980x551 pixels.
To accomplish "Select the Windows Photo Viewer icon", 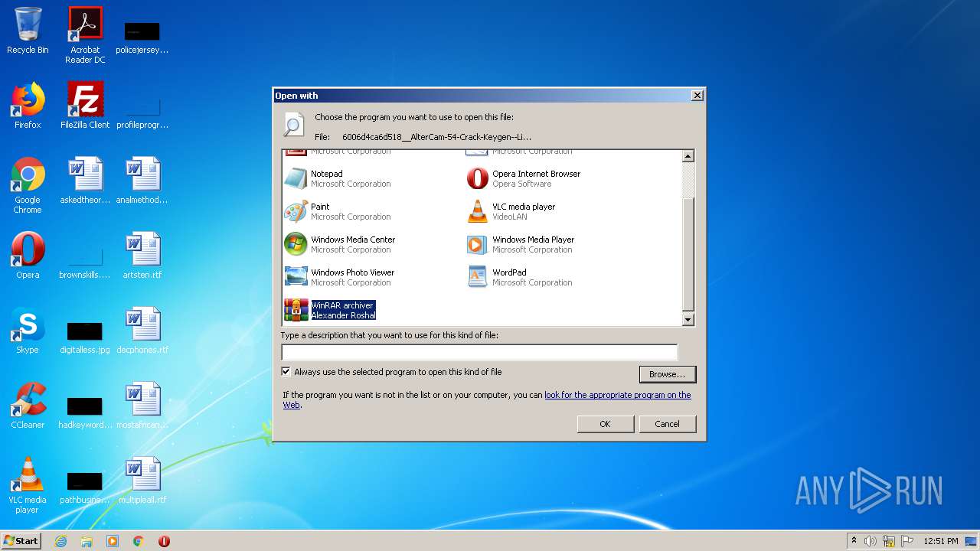I will pyautogui.click(x=296, y=277).
